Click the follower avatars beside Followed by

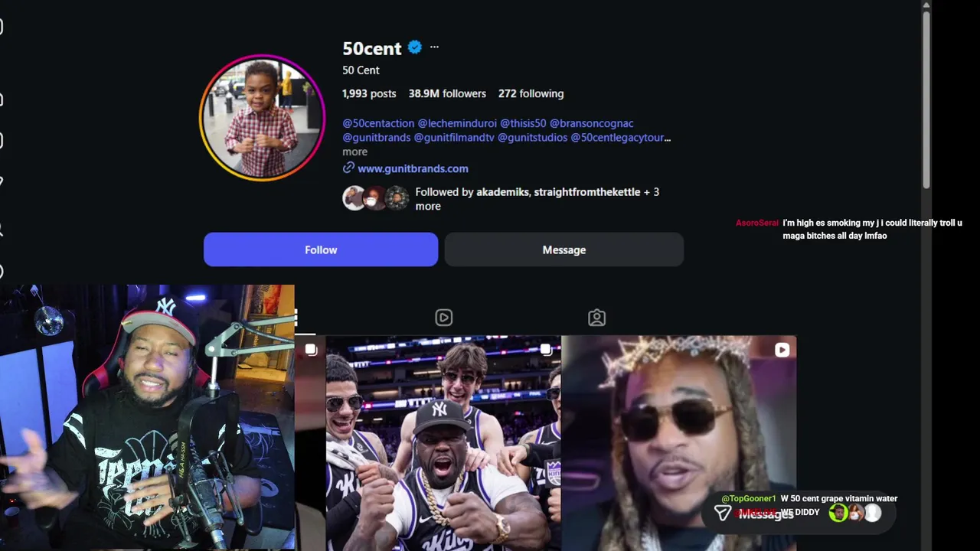click(375, 198)
